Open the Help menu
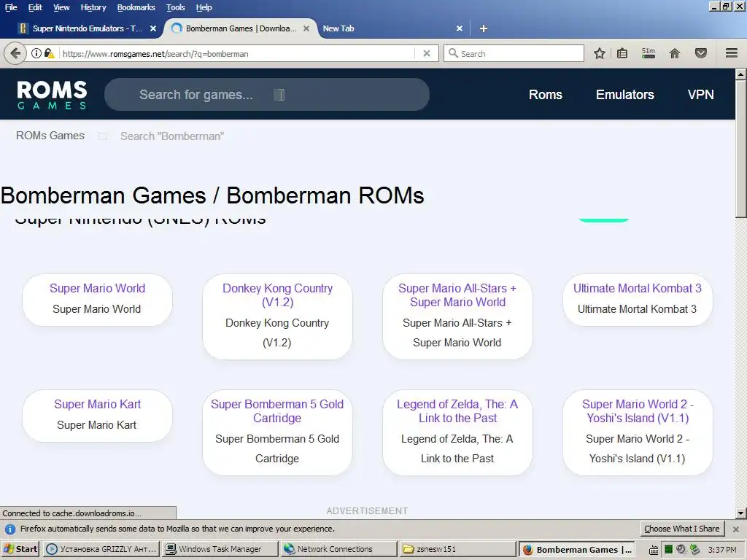 point(204,7)
